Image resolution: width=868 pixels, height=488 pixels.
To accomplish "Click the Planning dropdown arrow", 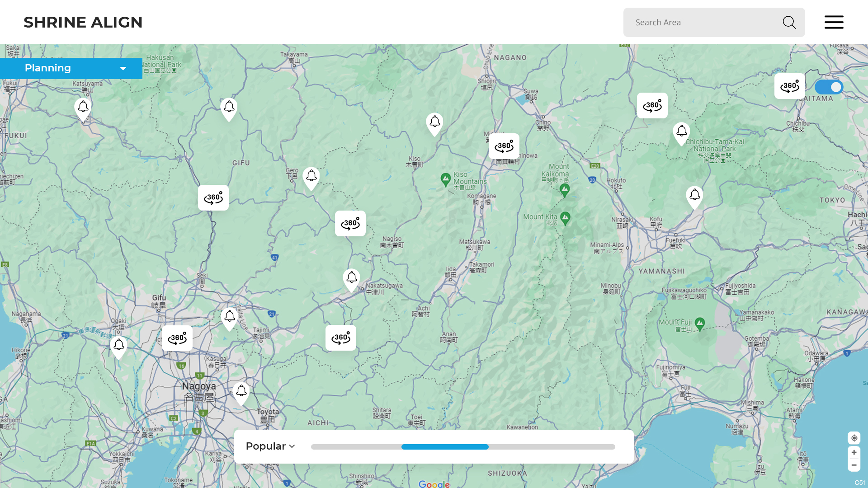I will [x=123, y=69].
